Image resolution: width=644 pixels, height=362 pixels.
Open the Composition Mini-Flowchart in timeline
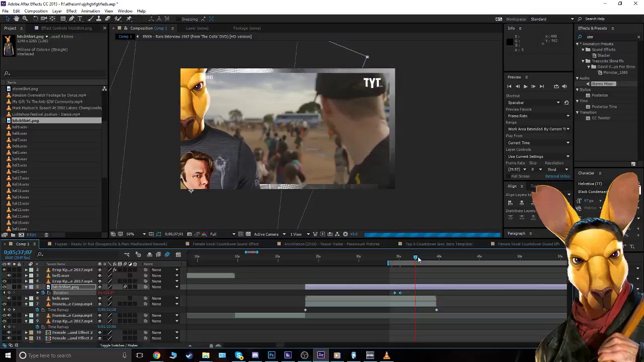coord(127,254)
